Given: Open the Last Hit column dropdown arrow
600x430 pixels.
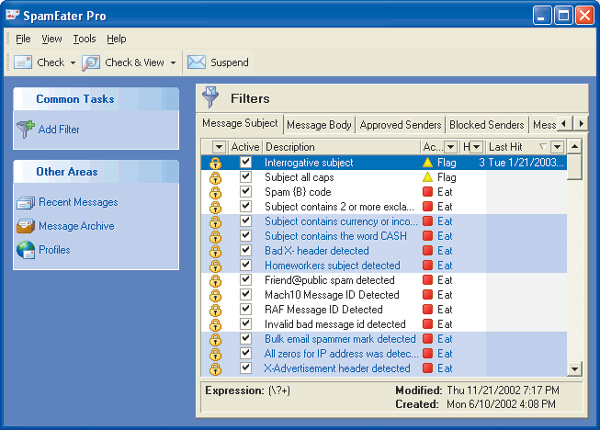Looking at the screenshot, I should pos(557,147).
